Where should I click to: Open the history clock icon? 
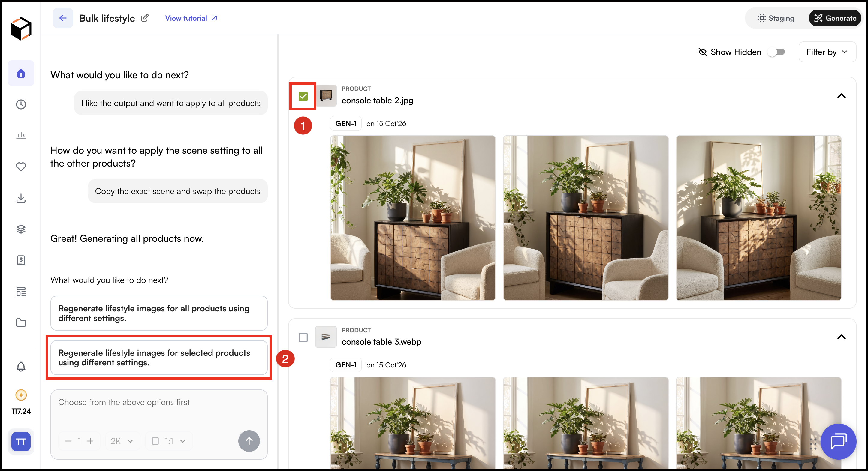[x=21, y=104]
